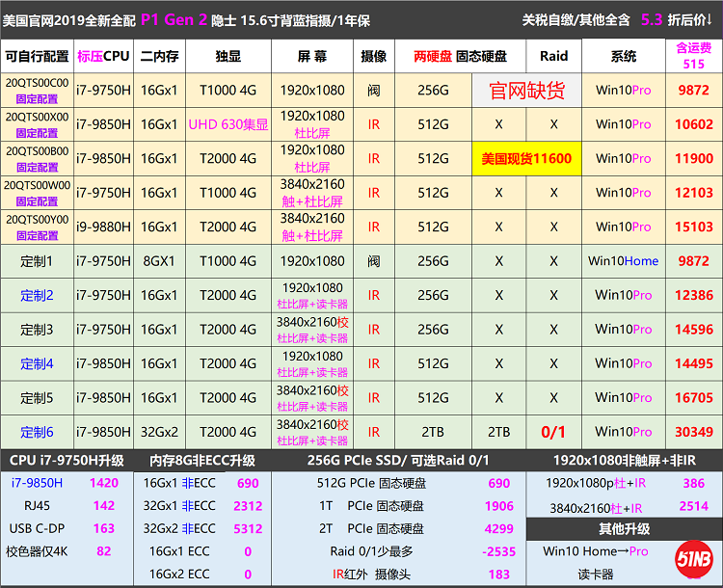The height and width of the screenshot is (588, 723).
Task: Click the yellow 美国现货11600 highlighted cell
Action: [526, 159]
